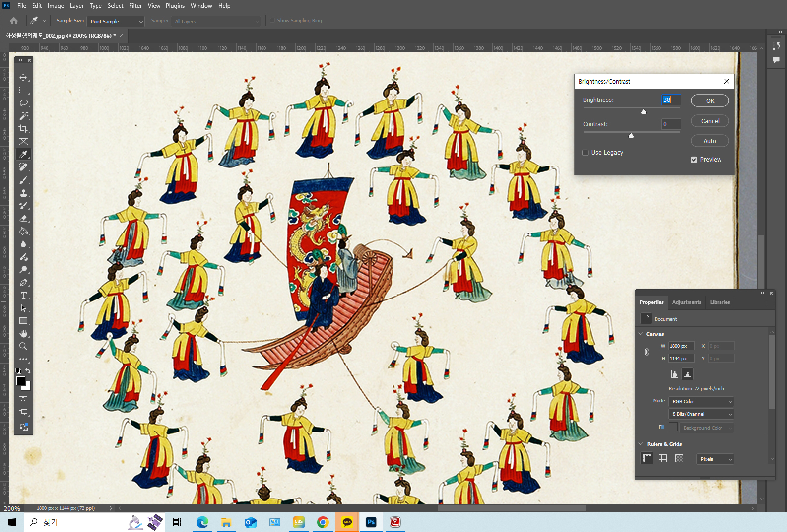Select the Dodge tool
This screenshot has width=787, height=532.
[x=23, y=269]
